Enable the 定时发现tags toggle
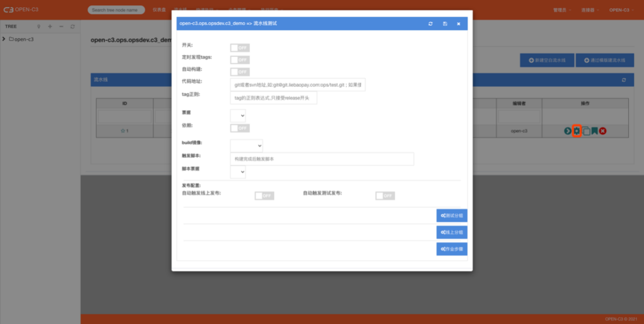The width and height of the screenshot is (644, 324). [240, 60]
